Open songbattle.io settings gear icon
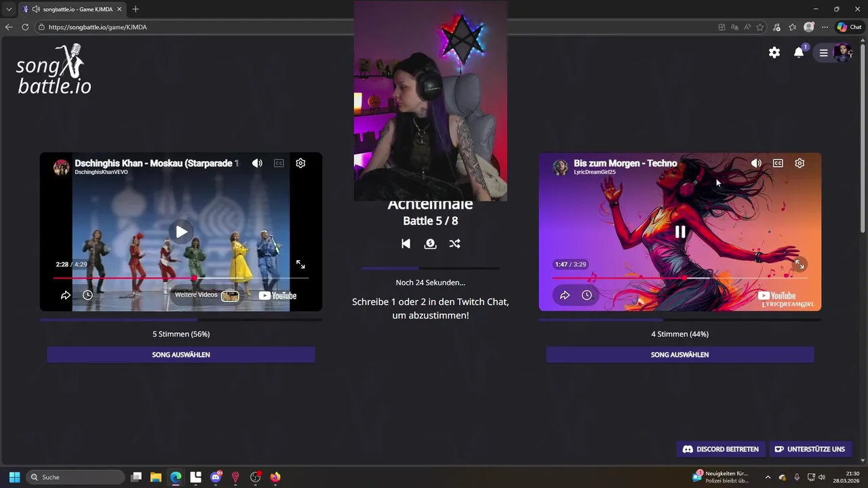The image size is (868, 488). click(774, 53)
